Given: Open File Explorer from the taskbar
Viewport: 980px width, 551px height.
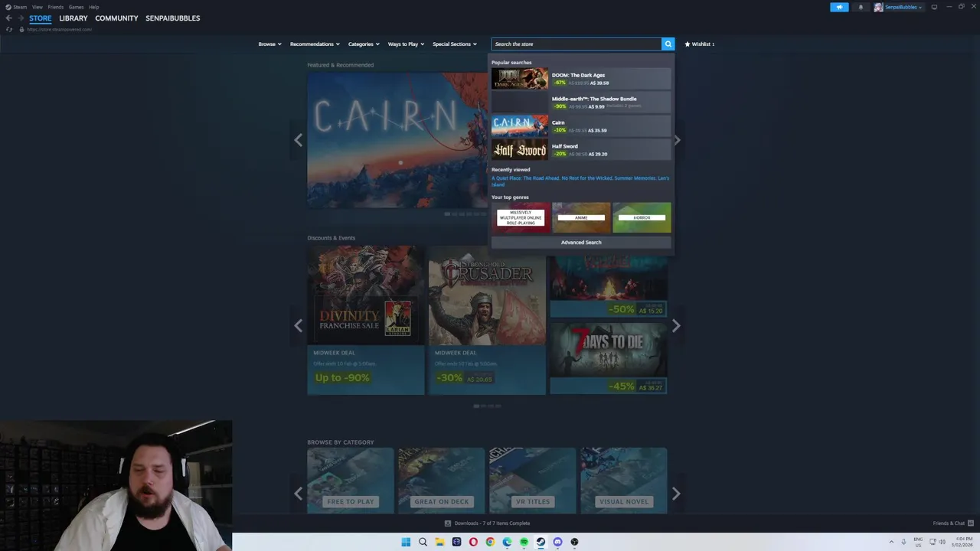Looking at the screenshot, I should coord(439,542).
